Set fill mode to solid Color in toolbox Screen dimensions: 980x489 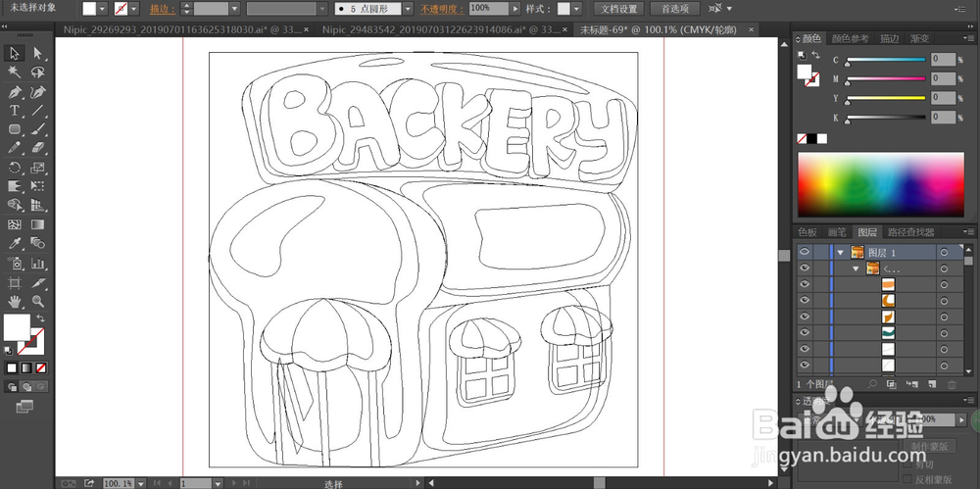(11, 367)
